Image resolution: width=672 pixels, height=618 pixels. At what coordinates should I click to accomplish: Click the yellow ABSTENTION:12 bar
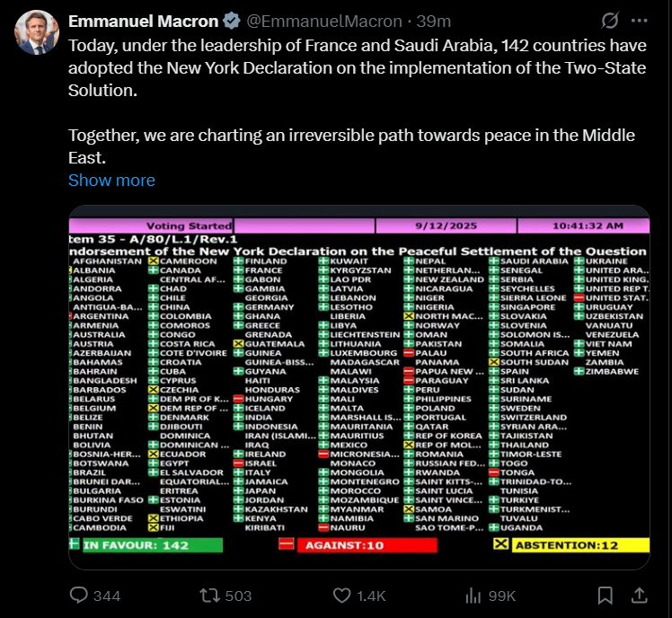(570, 544)
